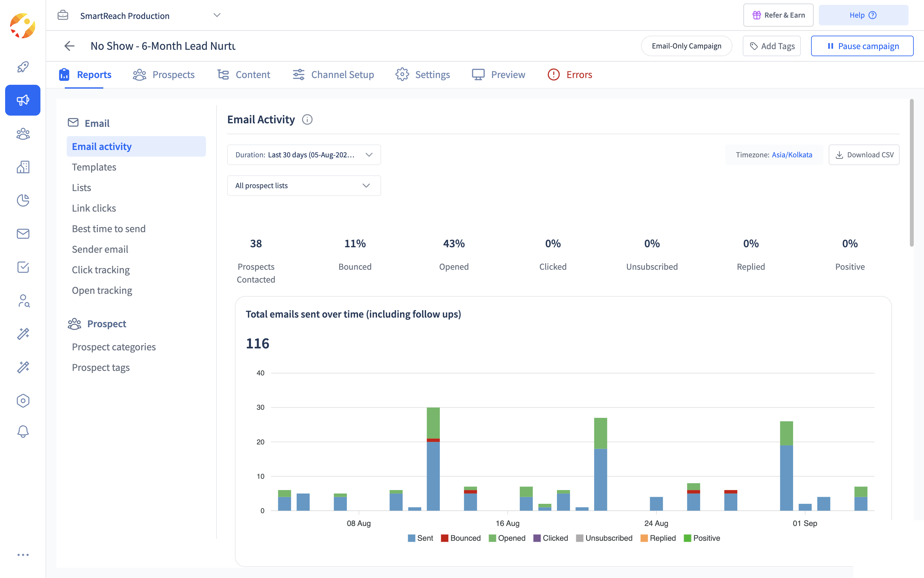Click the Email-Only Campaign badge
Image resolution: width=924 pixels, height=578 pixels.
[x=687, y=46]
